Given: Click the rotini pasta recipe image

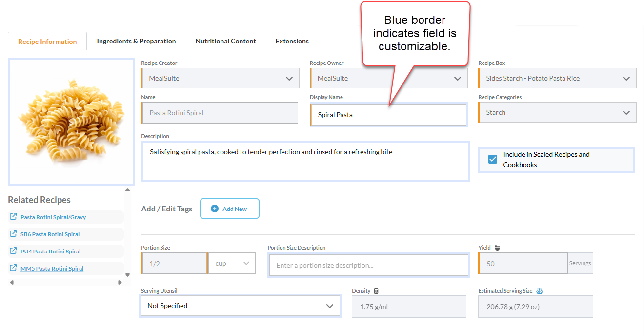Looking at the screenshot, I should (71, 122).
